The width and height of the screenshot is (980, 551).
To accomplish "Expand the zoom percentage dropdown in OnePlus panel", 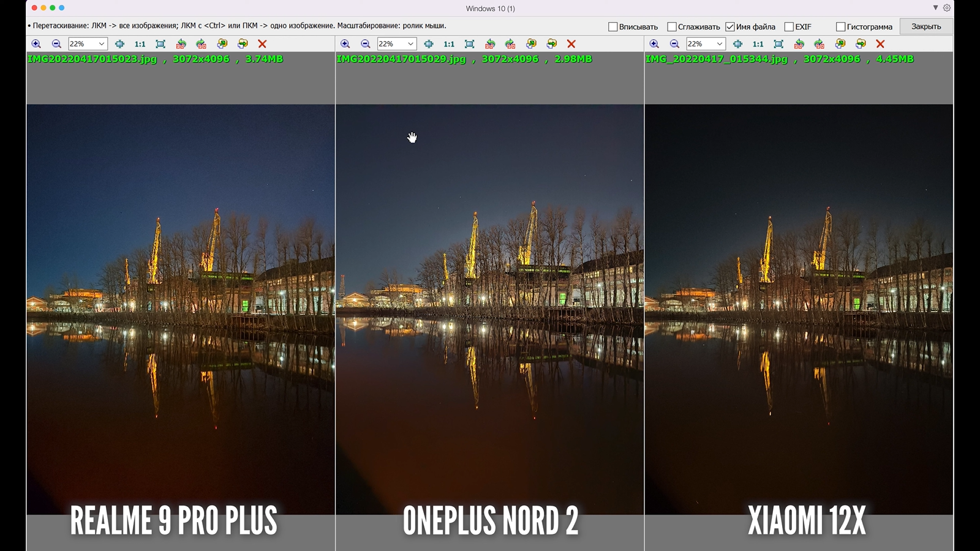I will (410, 44).
